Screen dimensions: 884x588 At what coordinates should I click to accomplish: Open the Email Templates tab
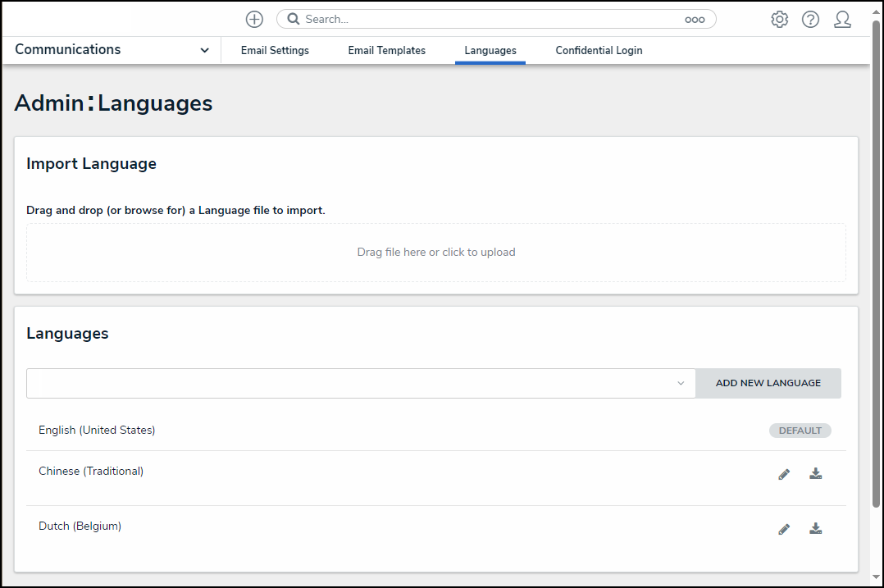click(387, 51)
